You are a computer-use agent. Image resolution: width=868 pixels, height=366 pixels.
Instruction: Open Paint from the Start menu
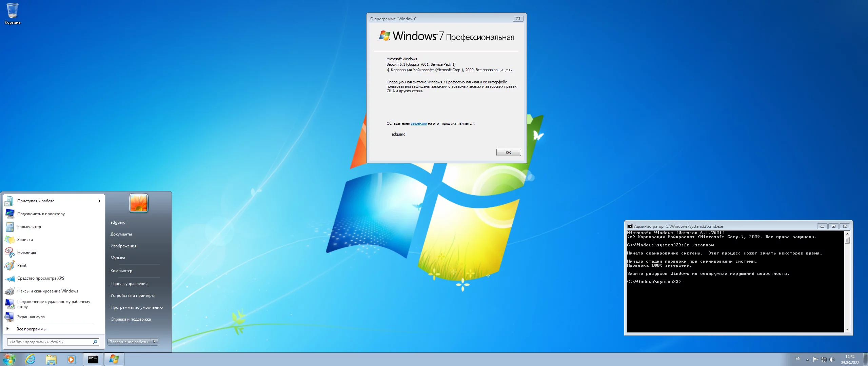22,265
